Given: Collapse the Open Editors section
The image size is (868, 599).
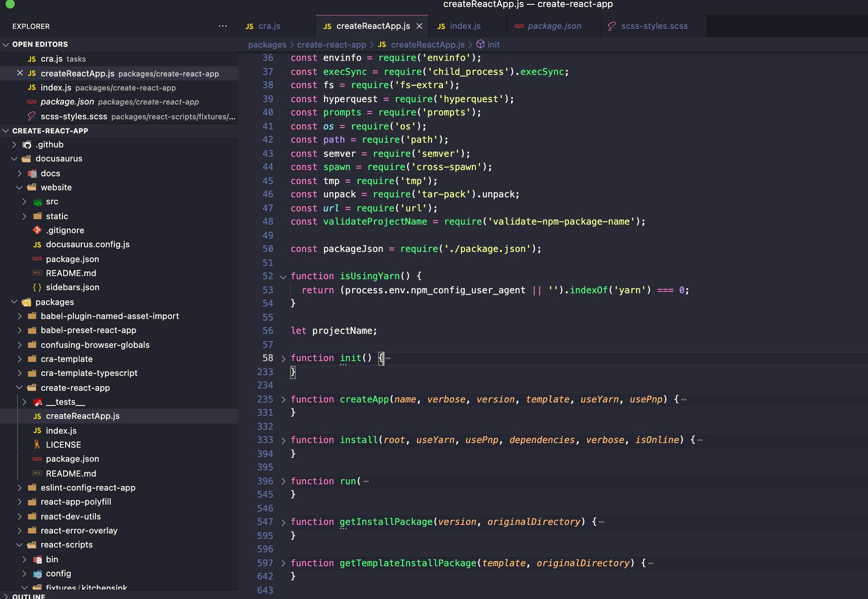Looking at the screenshot, I should click(6, 44).
